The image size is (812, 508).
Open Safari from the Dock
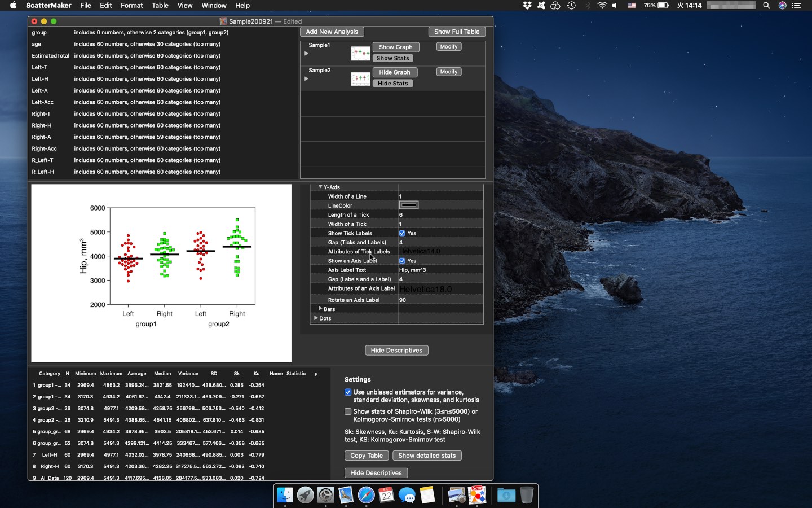pos(366,496)
